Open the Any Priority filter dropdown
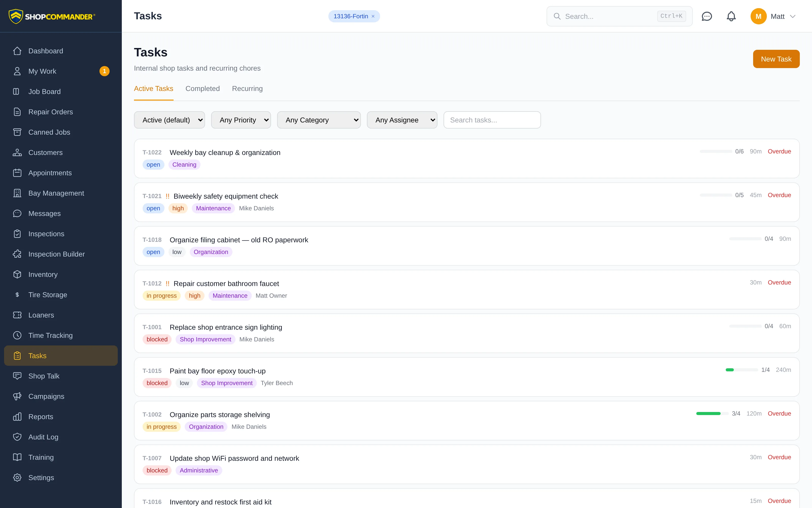The height and width of the screenshot is (508, 812). click(x=241, y=120)
